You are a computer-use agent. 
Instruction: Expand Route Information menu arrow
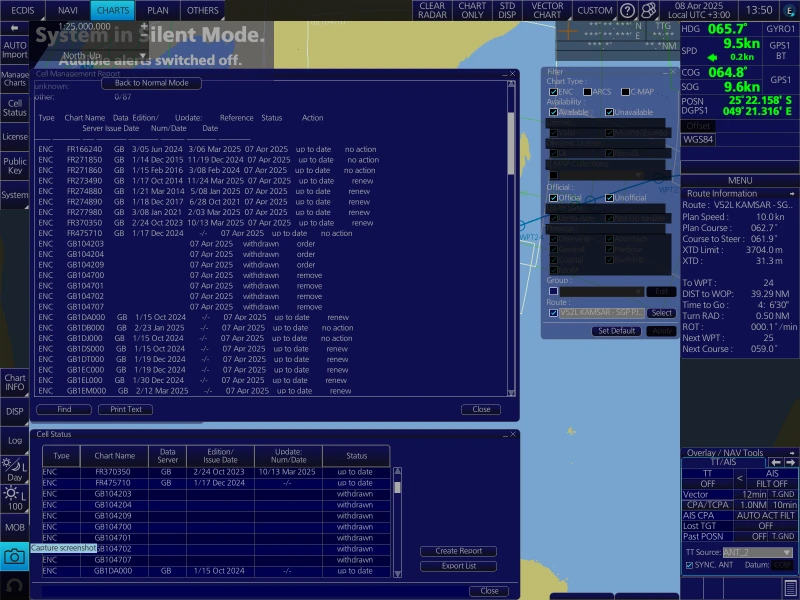(792, 194)
